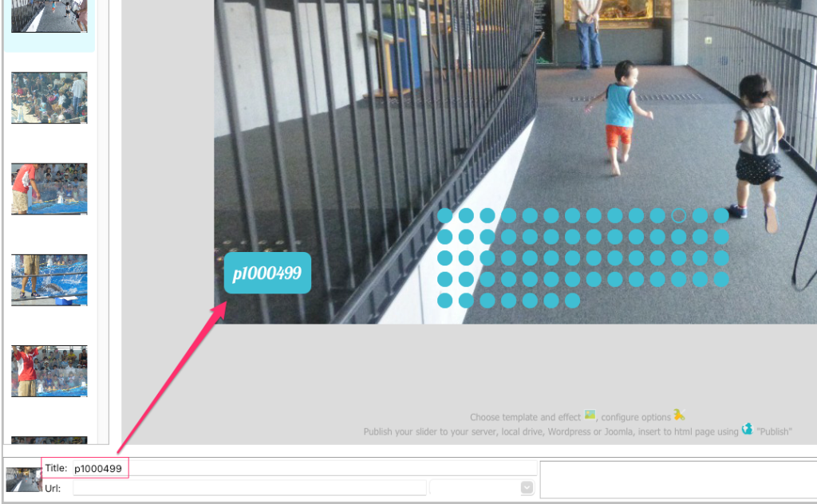Viewport: 817px width, 504px height.
Task: Click the template and effect icon in hint
Action: pos(590,415)
